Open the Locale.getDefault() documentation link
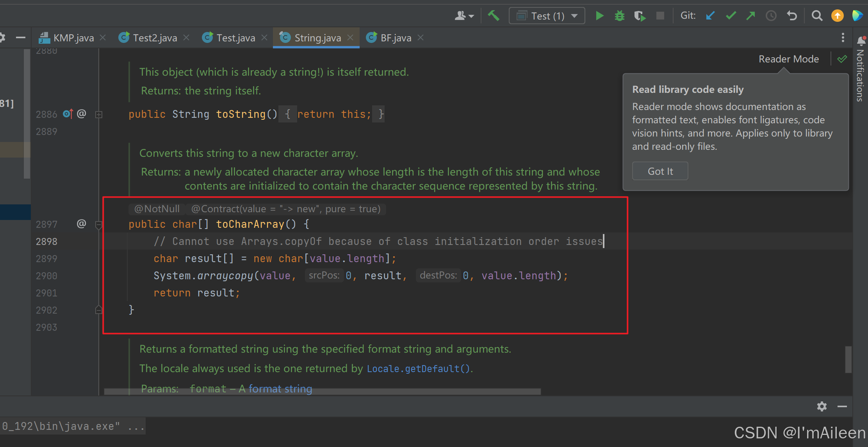The image size is (868, 447). (x=418, y=369)
